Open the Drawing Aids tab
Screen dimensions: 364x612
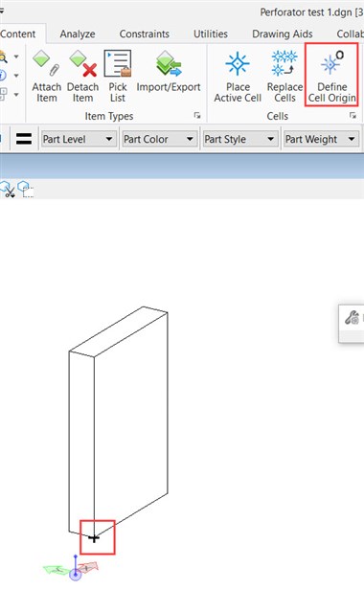click(283, 34)
